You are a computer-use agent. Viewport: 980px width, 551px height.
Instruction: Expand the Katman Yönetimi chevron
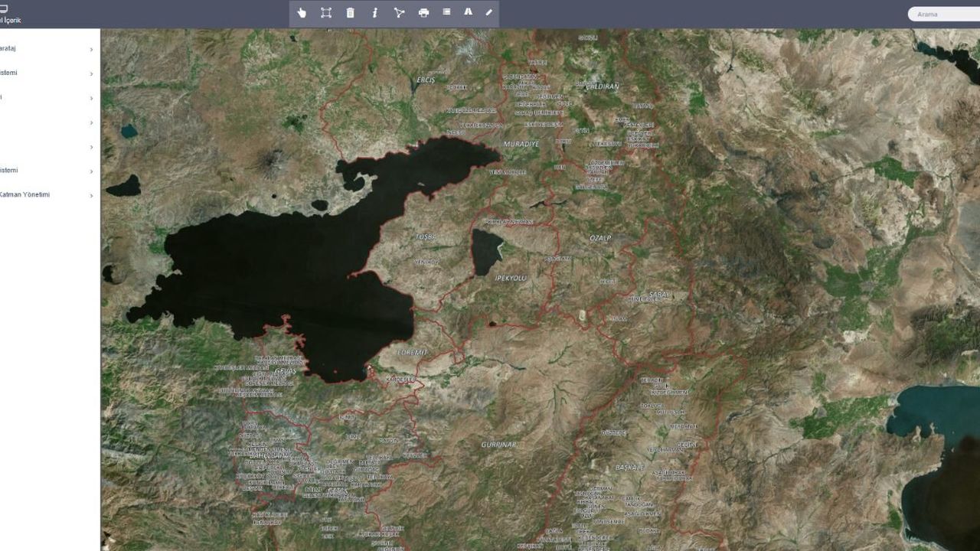(91, 195)
